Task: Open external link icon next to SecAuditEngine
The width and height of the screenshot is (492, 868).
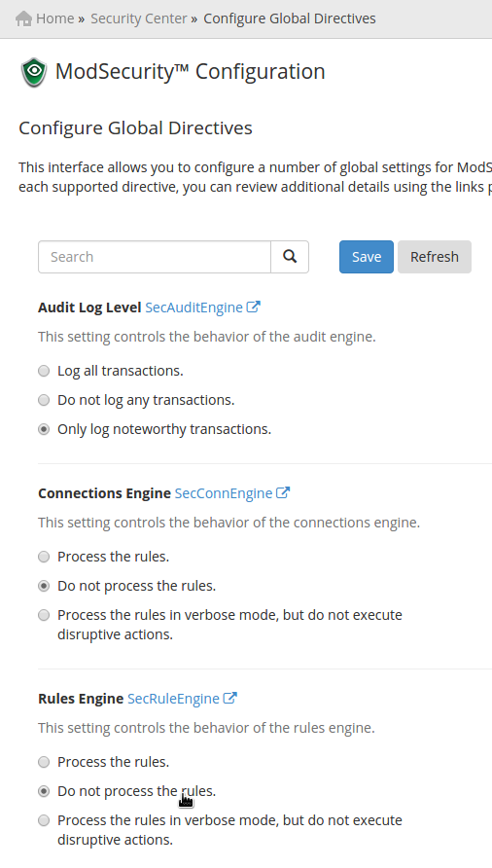Action: (253, 307)
